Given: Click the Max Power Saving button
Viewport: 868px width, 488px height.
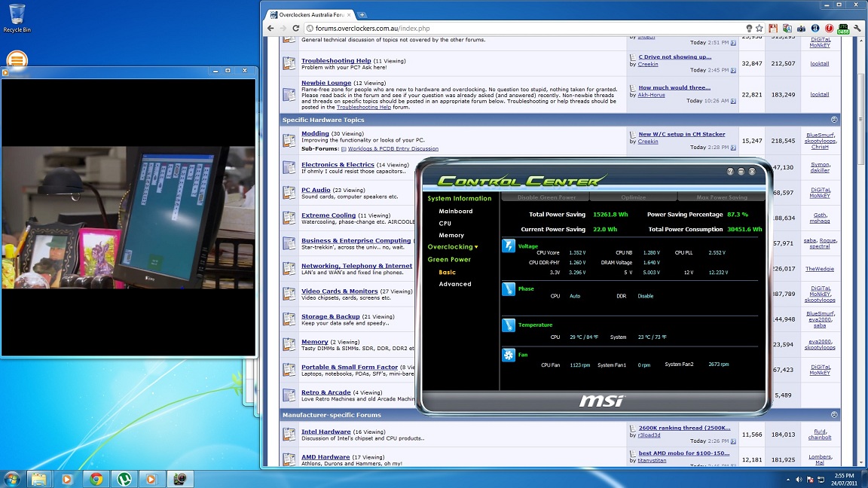Looking at the screenshot, I should point(721,197).
